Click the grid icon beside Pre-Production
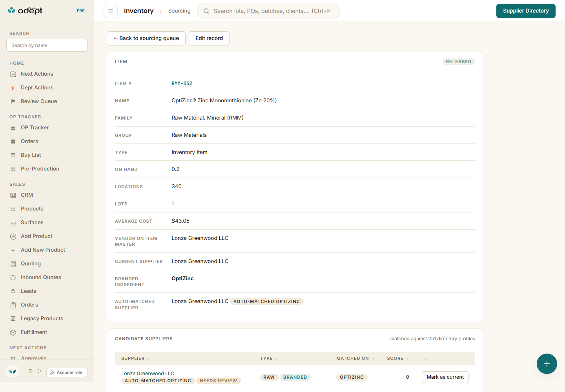 pos(13,169)
